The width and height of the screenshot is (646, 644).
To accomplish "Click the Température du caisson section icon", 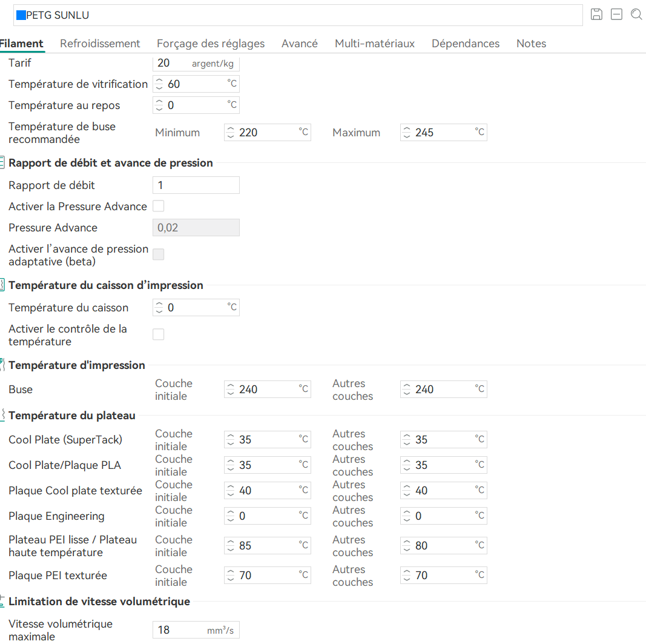I will point(2,285).
